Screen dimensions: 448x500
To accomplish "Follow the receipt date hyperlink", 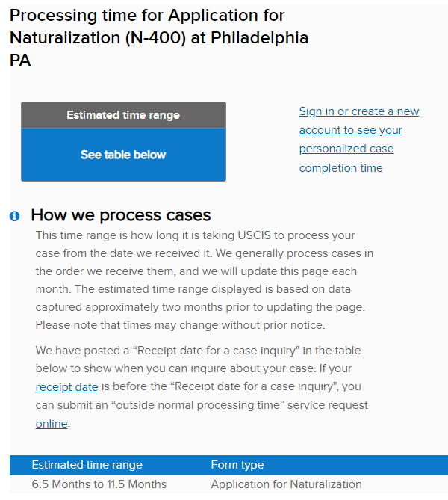I will point(66,387).
